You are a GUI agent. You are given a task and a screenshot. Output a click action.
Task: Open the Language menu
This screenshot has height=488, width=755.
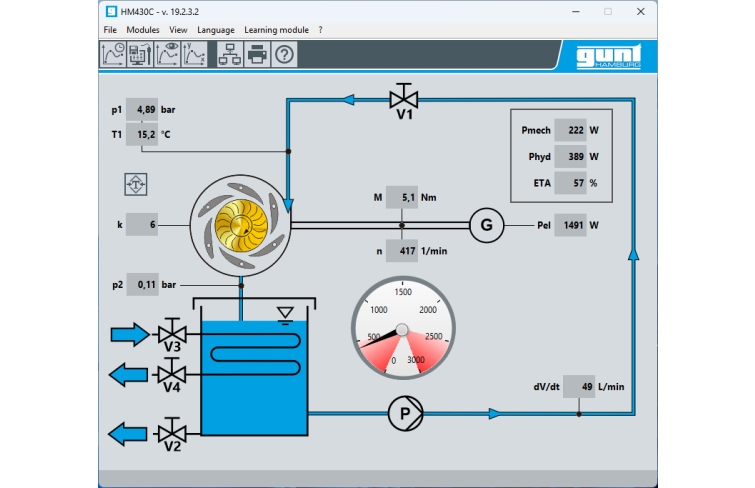point(216,30)
